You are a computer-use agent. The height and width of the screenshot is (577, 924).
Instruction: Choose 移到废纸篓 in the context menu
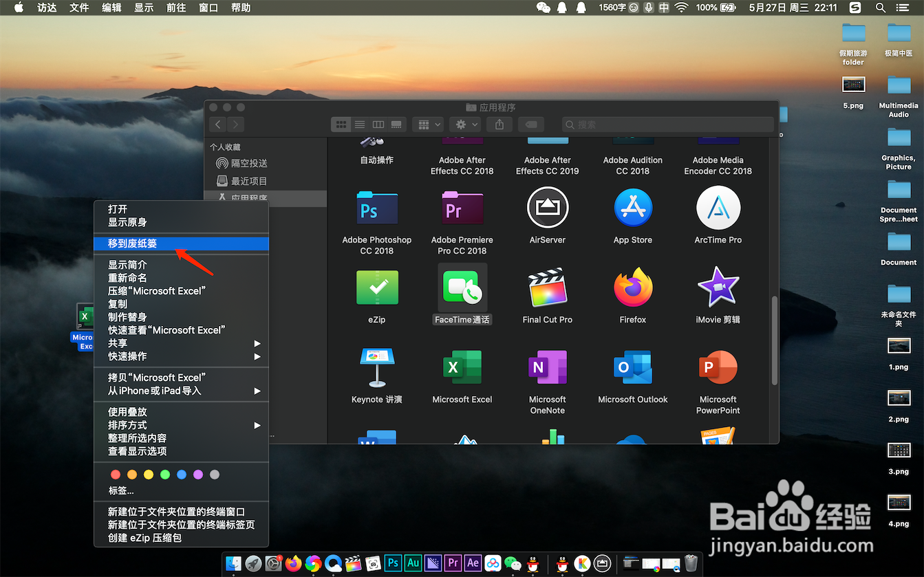[x=181, y=243]
